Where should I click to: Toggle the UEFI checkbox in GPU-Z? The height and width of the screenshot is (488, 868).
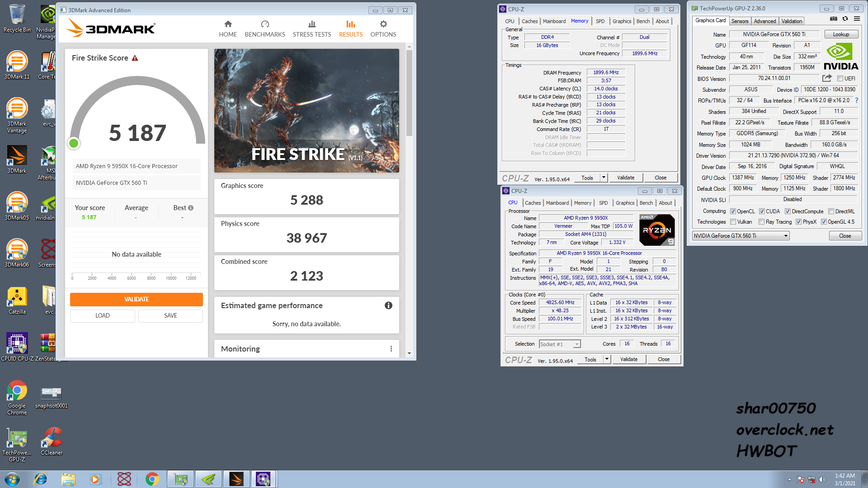tap(840, 79)
